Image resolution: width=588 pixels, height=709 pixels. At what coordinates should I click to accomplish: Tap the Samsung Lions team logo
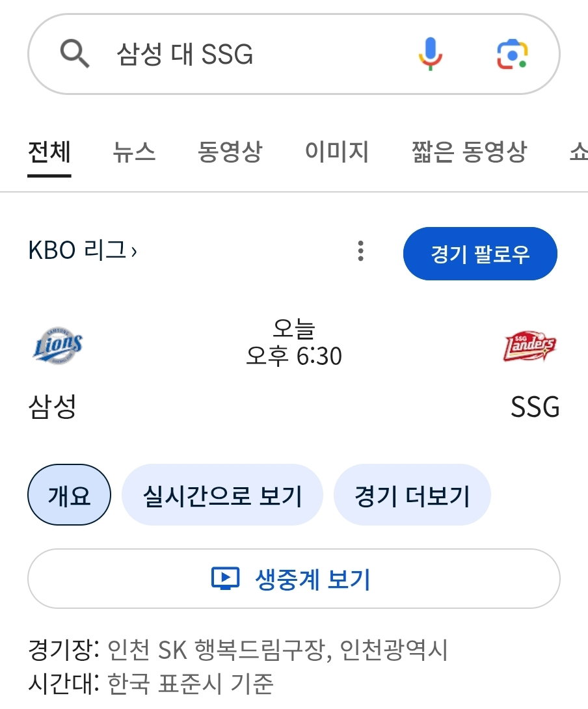click(x=57, y=345)
